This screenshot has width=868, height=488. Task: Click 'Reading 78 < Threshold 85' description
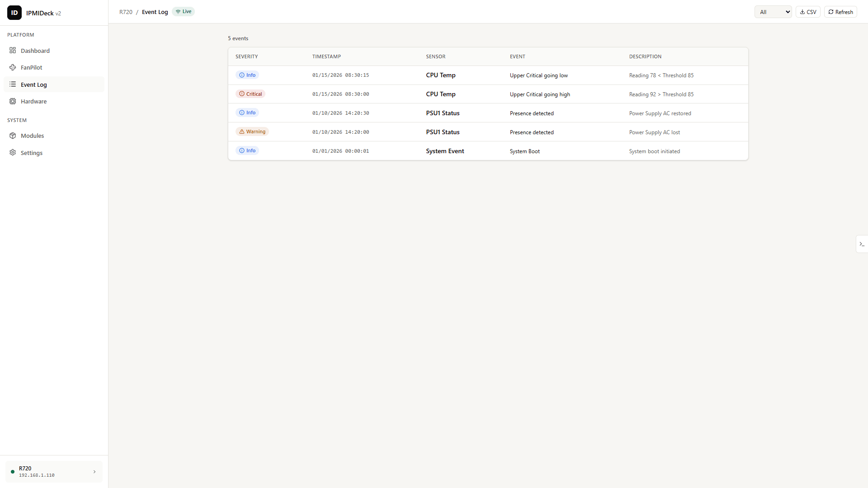(x=661, y=75)
